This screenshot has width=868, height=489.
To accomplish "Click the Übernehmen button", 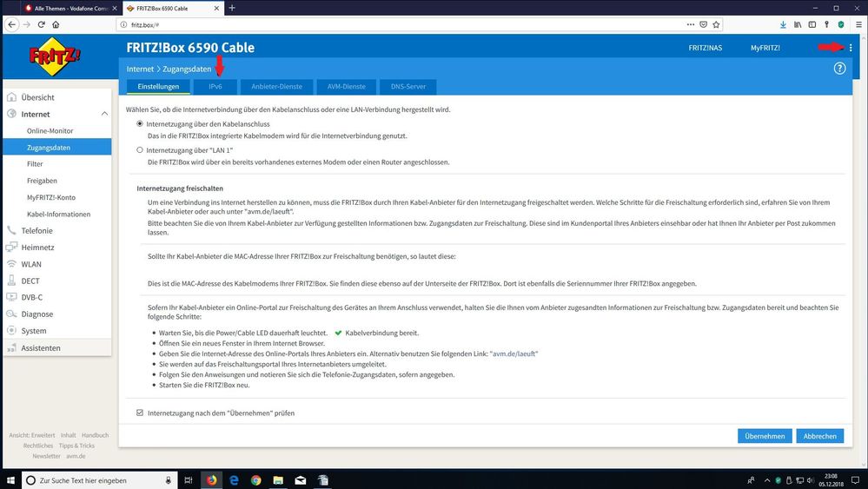I will 765,436.
